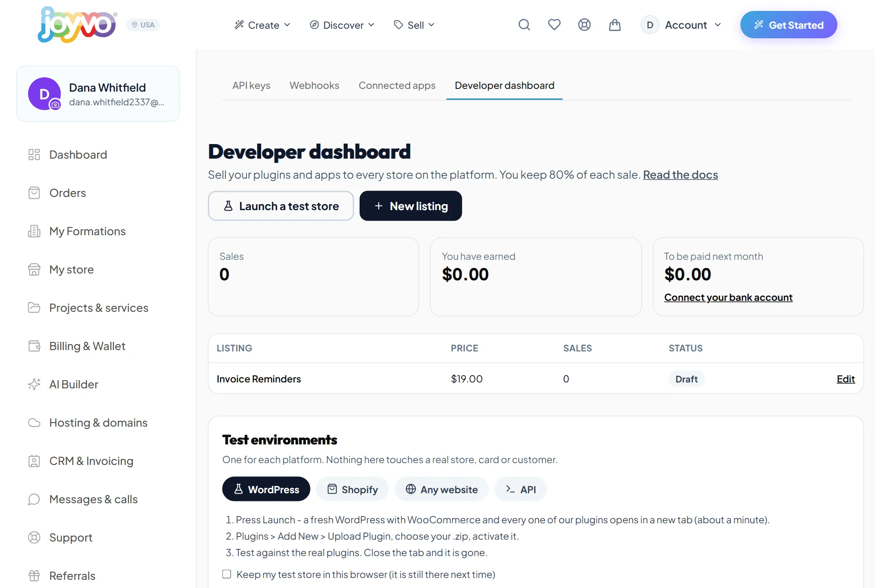875x588 pixels.
Task: Select the API environment tab
Action: (520, 489)
